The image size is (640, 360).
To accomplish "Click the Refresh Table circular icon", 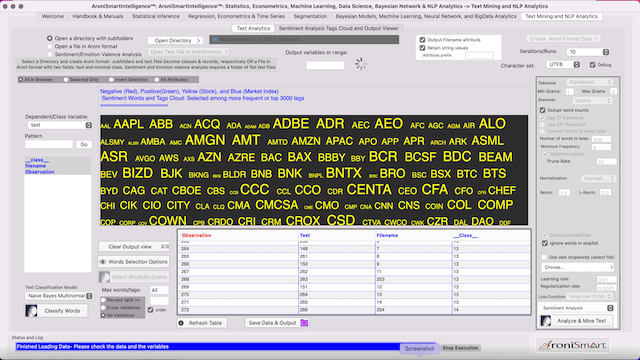I will point(181,323).
